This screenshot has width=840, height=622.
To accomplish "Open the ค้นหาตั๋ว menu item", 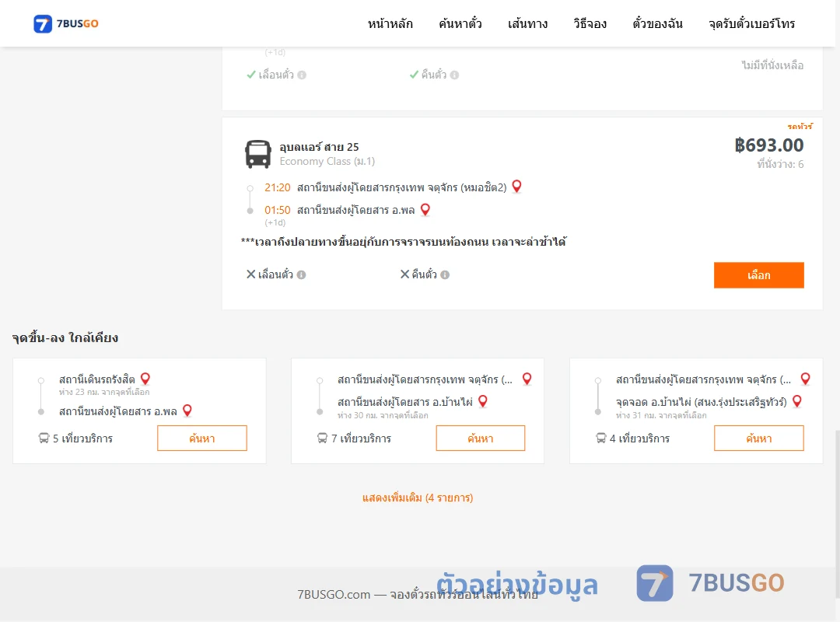I will [x=460, y=23].
